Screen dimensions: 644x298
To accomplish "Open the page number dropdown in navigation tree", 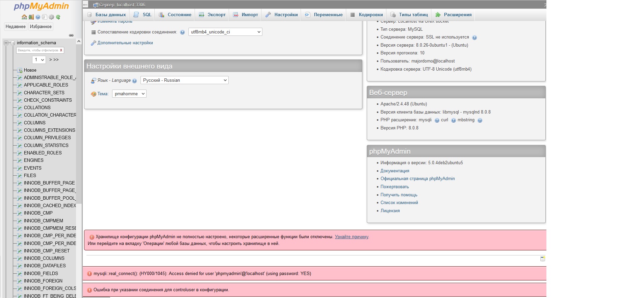I will [39, 60].
